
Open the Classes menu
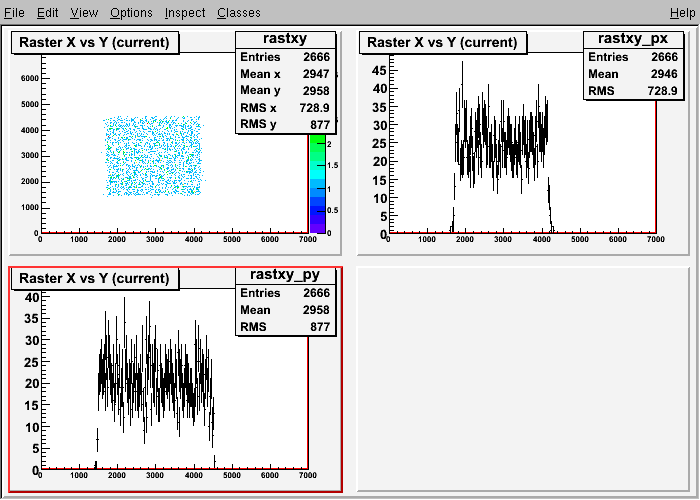[x=239, y=12]
